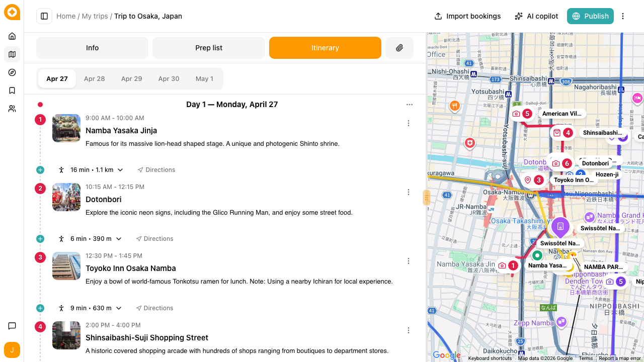The image size is (644, 362).
Task: Click map marker 5 American Village
Action: (521, 114)
